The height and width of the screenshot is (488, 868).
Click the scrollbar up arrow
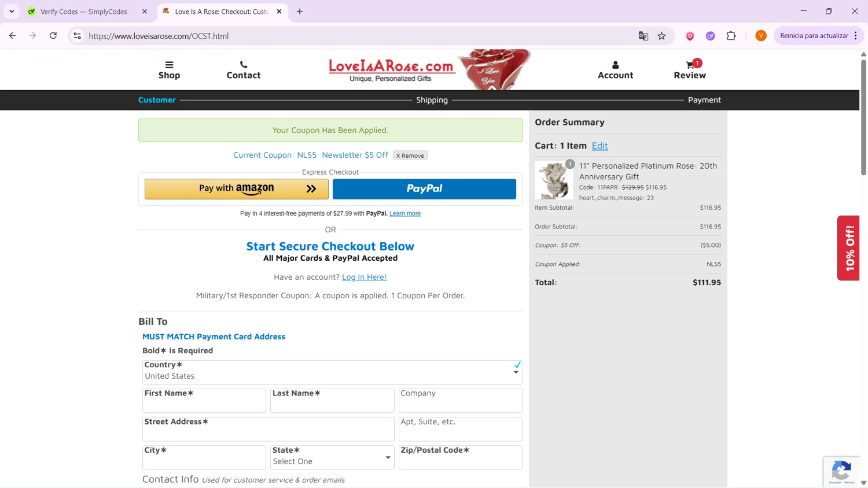pos(863,54)
